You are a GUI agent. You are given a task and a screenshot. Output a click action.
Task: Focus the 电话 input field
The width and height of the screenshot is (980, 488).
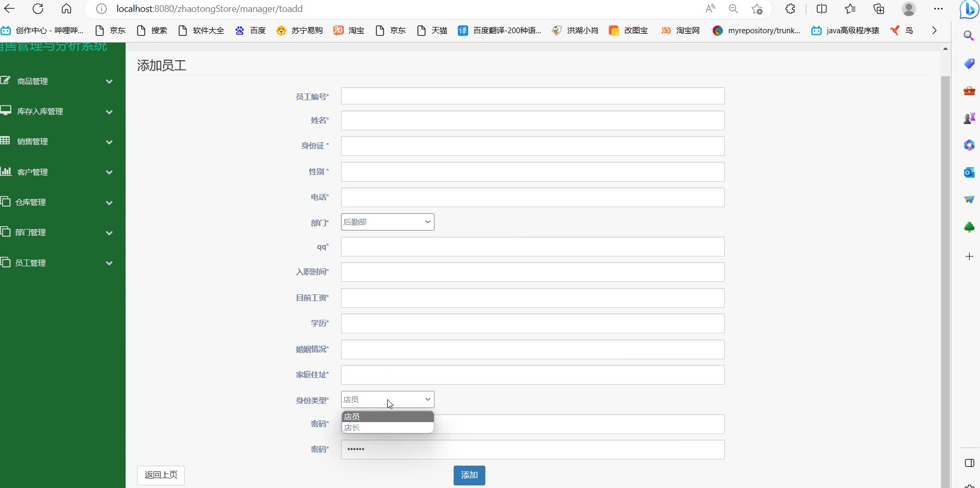click(x=533, y=197)
